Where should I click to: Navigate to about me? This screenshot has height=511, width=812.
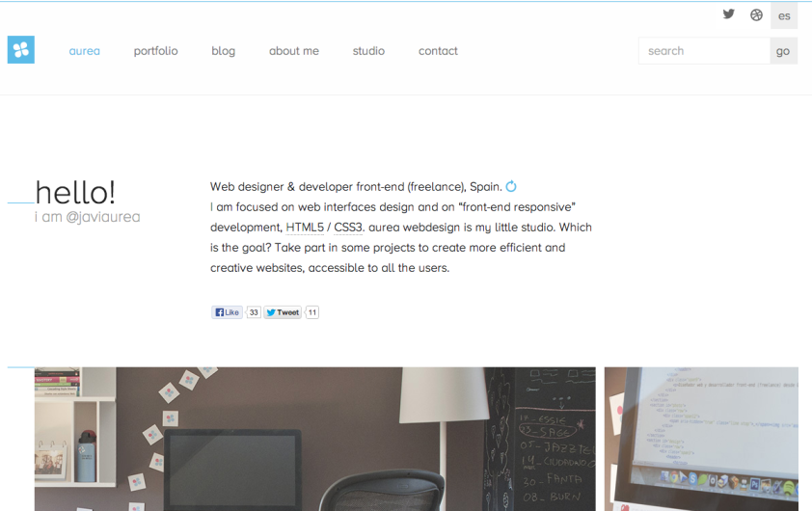[x=293, y=51]
